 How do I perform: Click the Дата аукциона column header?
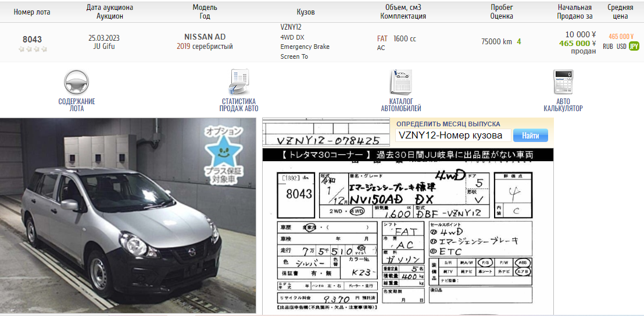(110, 12)
